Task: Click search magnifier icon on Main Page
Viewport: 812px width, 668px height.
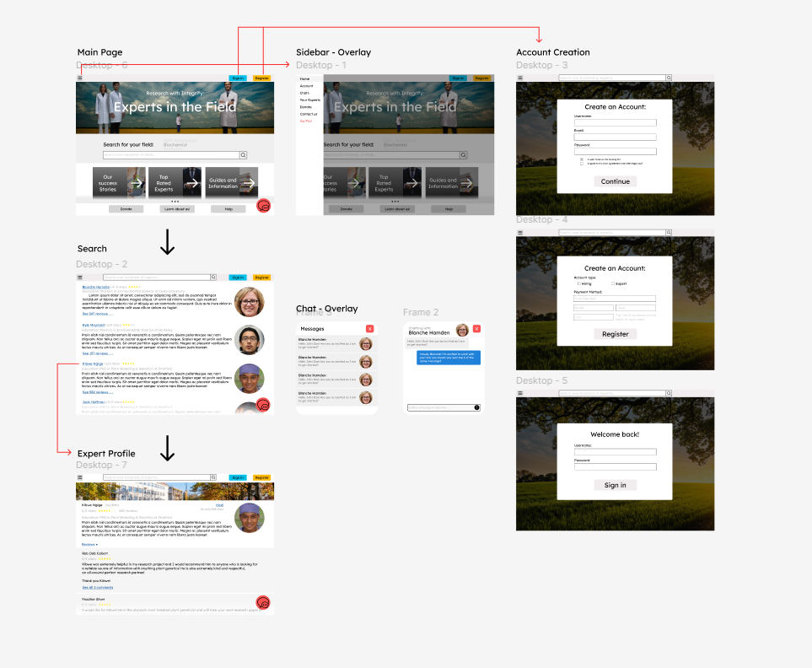Action: (243, 155)
